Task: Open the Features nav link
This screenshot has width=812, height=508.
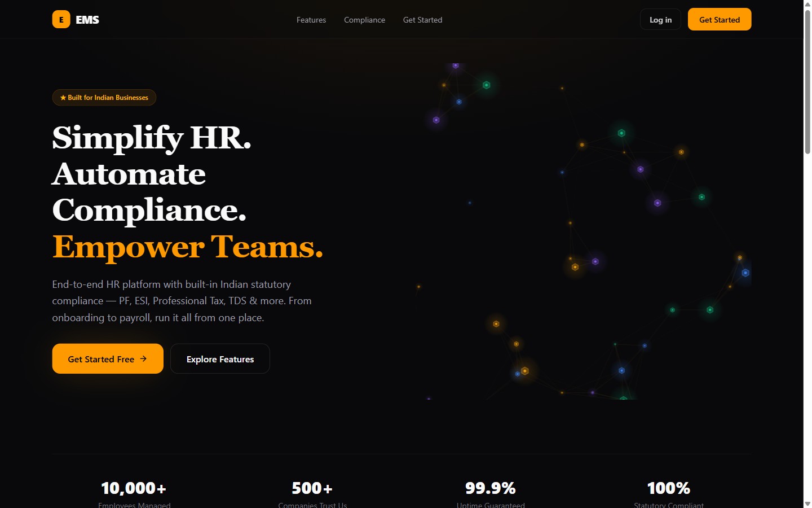Action: (x=311, y=20)
